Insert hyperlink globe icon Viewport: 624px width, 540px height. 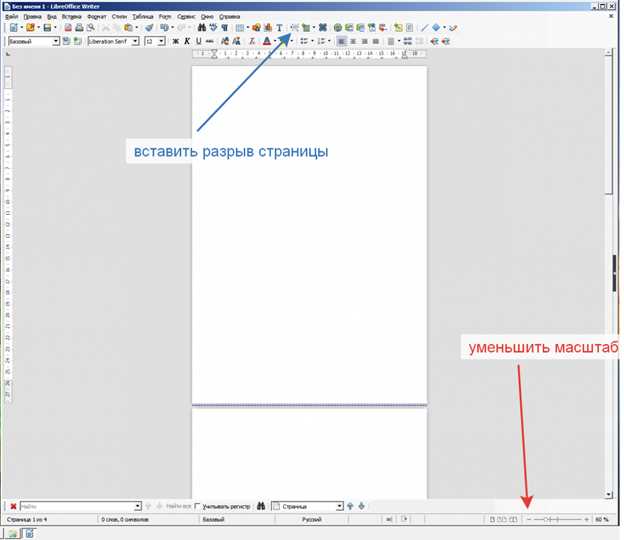337,28
